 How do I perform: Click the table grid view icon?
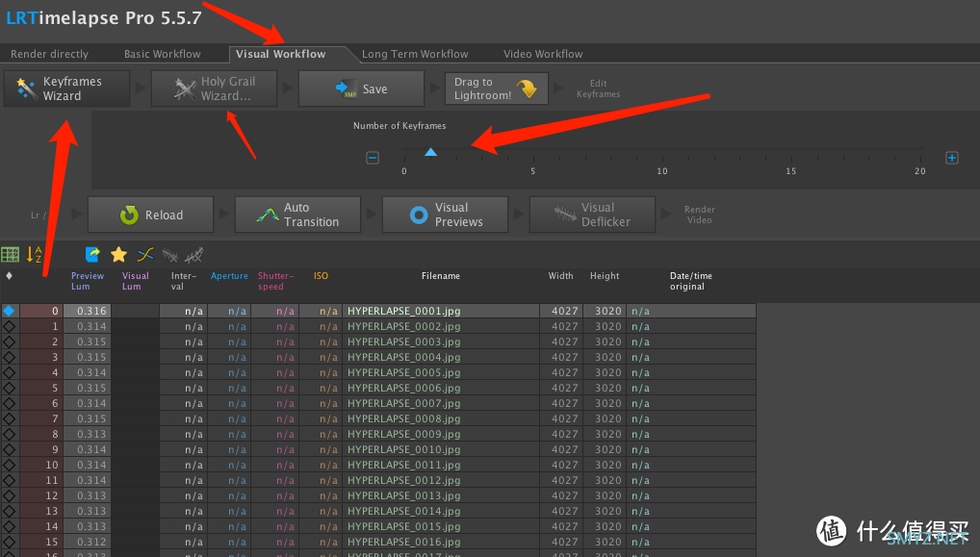click(10, 255)
